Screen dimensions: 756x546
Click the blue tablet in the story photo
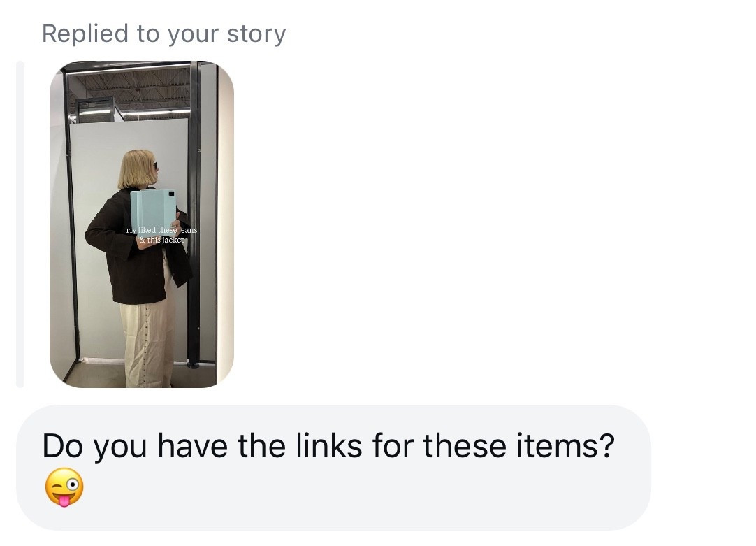[x=152, y=215]
